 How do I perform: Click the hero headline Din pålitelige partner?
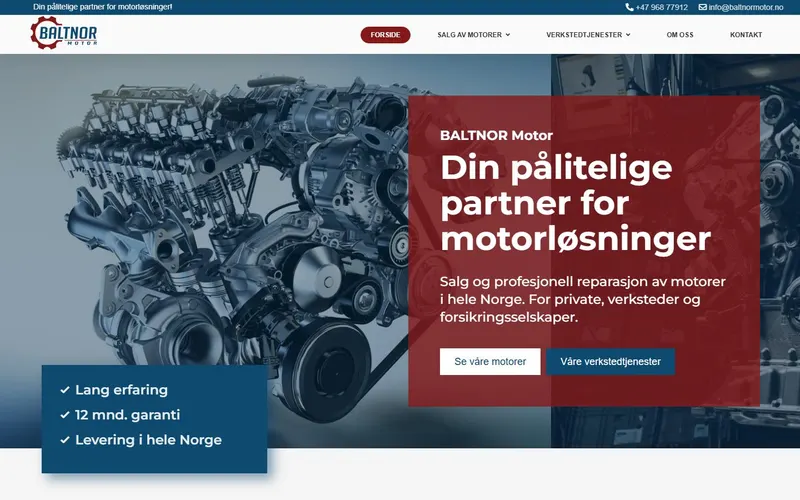point(576,203)
